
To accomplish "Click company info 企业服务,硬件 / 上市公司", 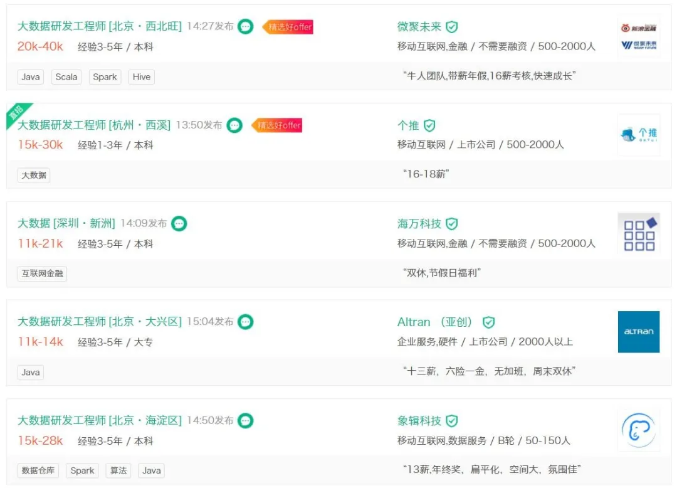I will click(x=485, y=342).
